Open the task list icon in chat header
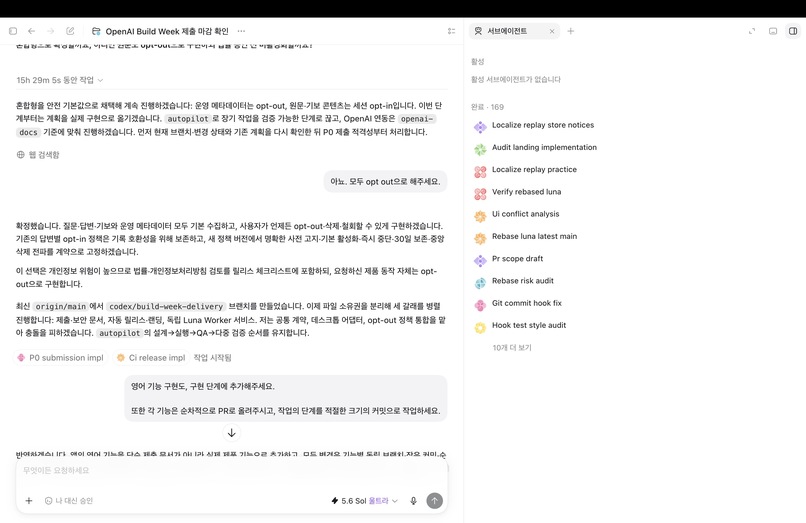This screenshot has height=523, width=806. point(451,31)
